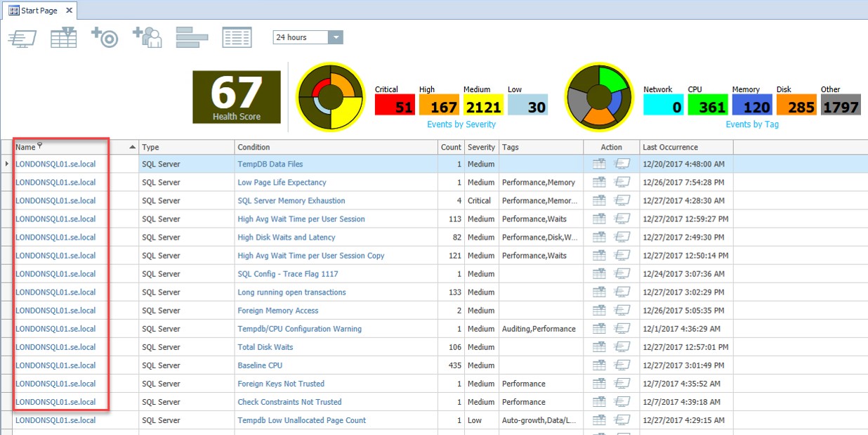The image size is (868, 435).
Task: Open Tempdb Low Unallocated Page Count link
Action: pos(302,420)
